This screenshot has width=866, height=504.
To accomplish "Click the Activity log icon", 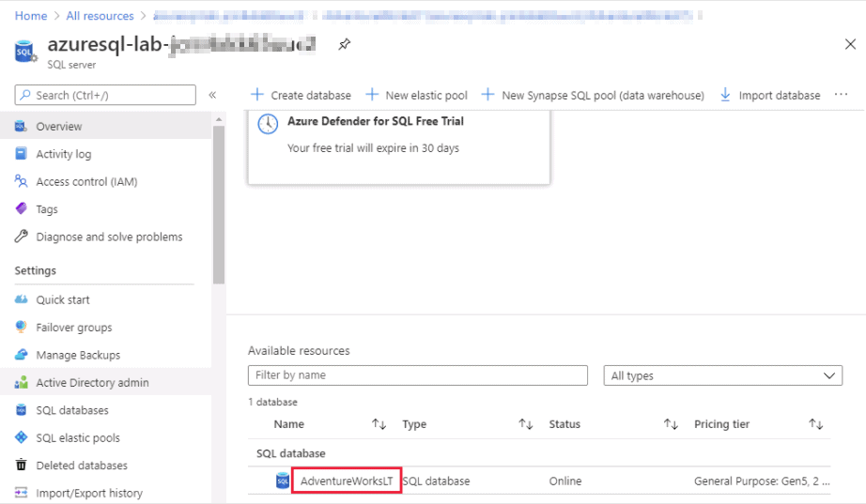I will click(x=21, y=154).
